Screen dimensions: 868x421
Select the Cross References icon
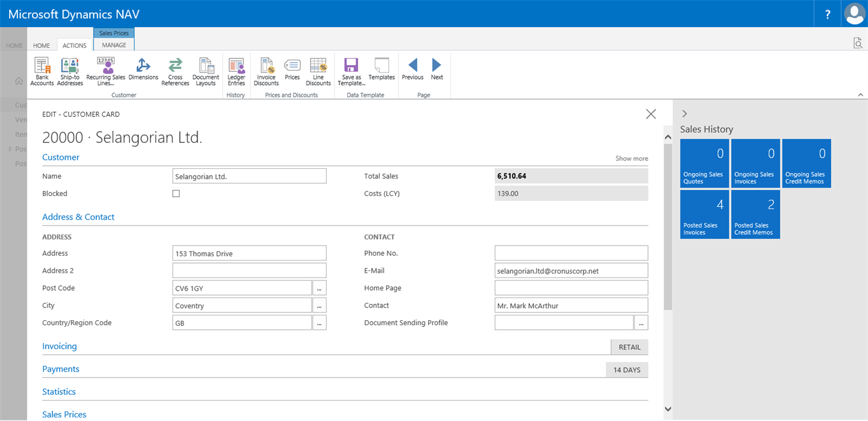click(175, 72)
